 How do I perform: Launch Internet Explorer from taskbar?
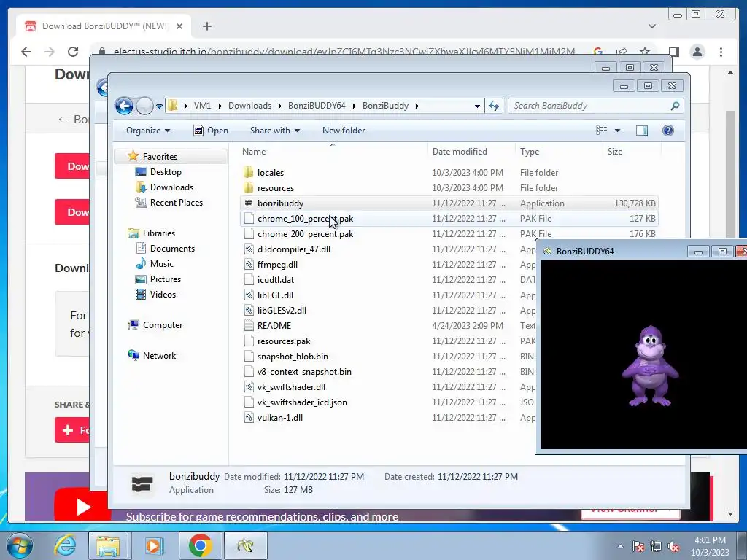point(65,545)
